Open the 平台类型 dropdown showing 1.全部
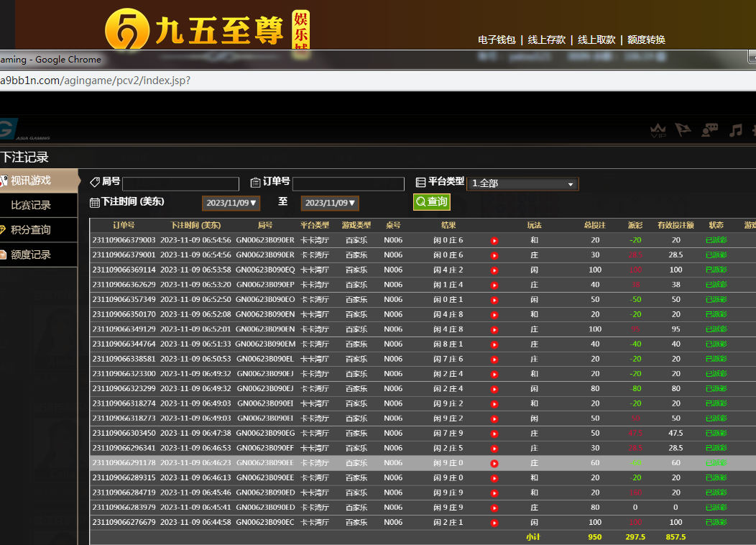Viewport: 756px width, 545px height. coord(522,184)
